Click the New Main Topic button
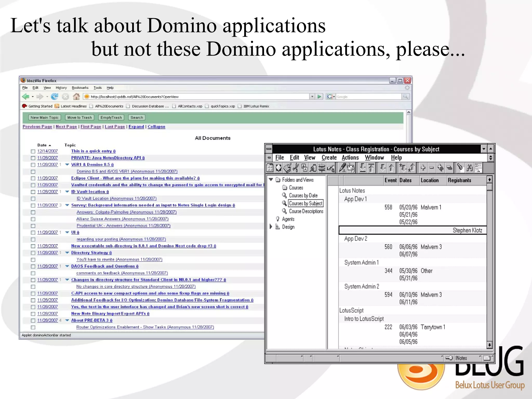Viewport: 532px width, 399px height. coord(44,118)
